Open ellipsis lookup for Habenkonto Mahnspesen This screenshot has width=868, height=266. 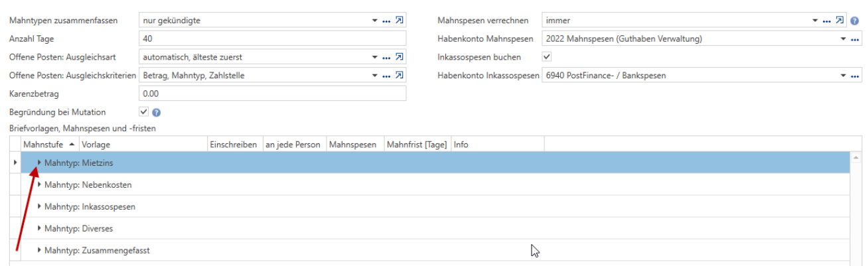tap(855, 39)
